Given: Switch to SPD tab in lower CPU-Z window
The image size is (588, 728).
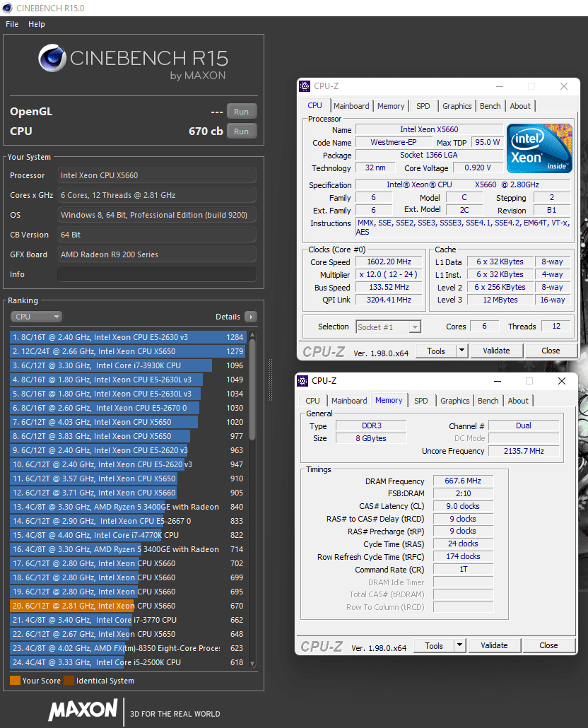Looking at the screenshot, I should pyautogui.click(x=421, y=401).
